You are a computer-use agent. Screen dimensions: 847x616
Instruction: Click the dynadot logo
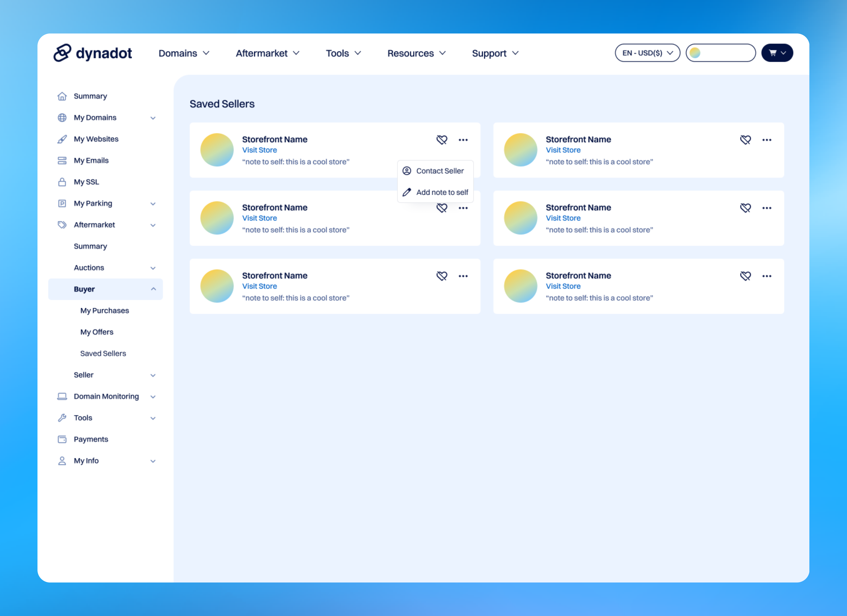click(93, 53)
